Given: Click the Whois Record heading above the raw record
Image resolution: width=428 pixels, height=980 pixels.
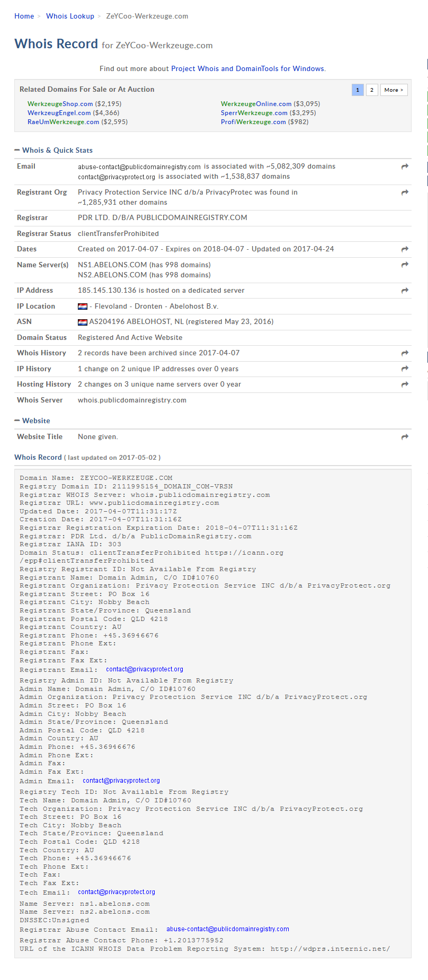Looking at the screenshot, I should click(x=38, y=457).
